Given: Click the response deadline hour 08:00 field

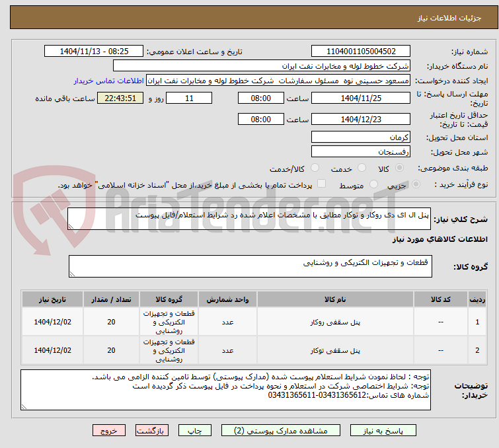Looking at the screenshot, I should click(x=260, y=98).
